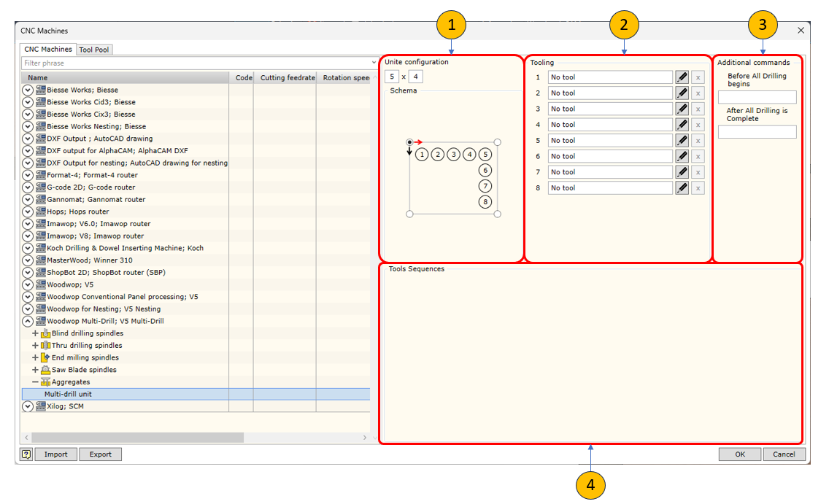Viewport: 829px width, 504px height.
Task: Click the No tool field for tool 1
Action: click(610, 77)
